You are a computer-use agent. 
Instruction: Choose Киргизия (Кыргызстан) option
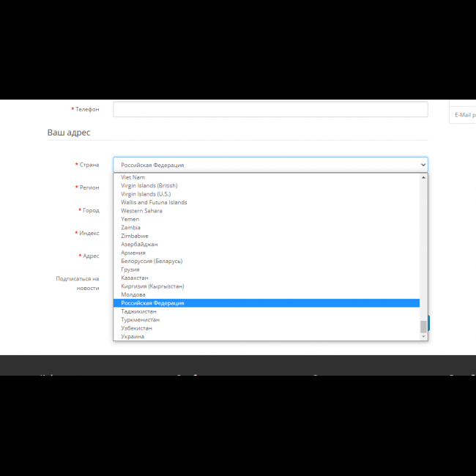152,286
